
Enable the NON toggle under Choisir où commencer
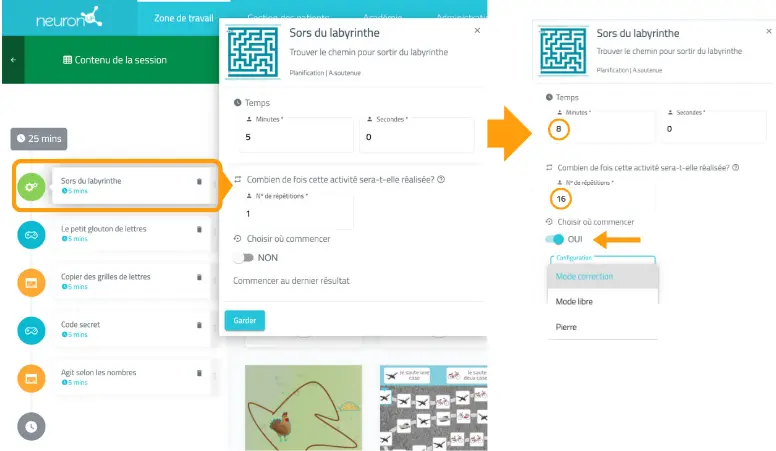point(244,257)
